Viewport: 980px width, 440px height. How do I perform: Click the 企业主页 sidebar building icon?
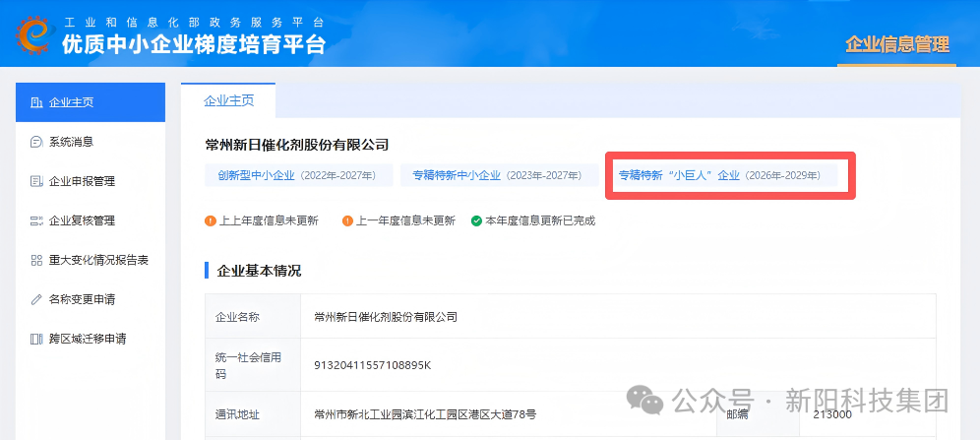coord(36,102)
